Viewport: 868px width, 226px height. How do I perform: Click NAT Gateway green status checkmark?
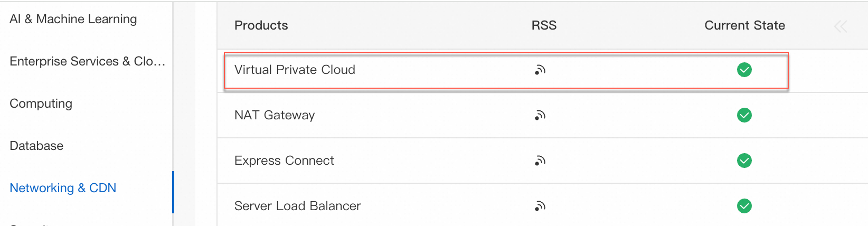pyautogui.click(x=744, y=115)
